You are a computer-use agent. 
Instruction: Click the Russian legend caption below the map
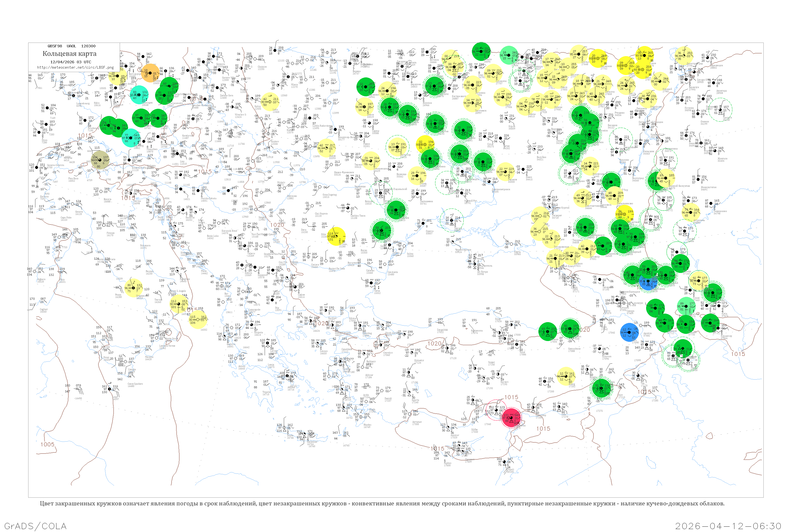tap(382, 504)
